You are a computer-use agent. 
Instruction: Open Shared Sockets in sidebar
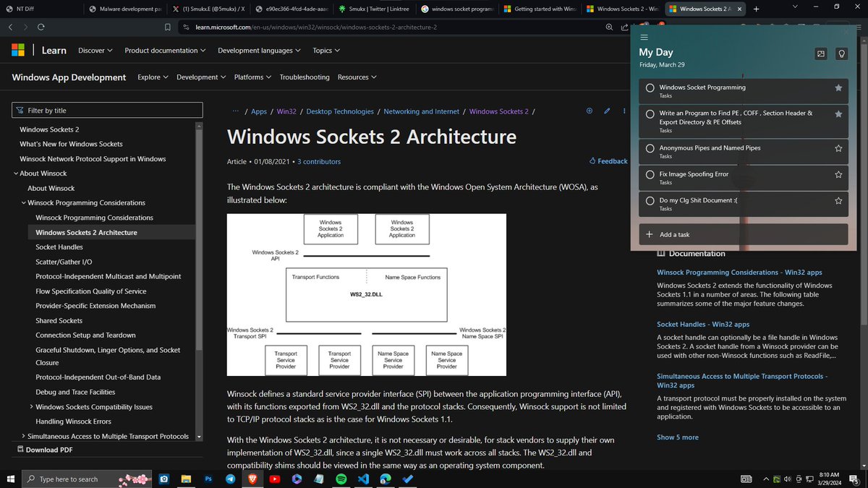click(59, 320)
